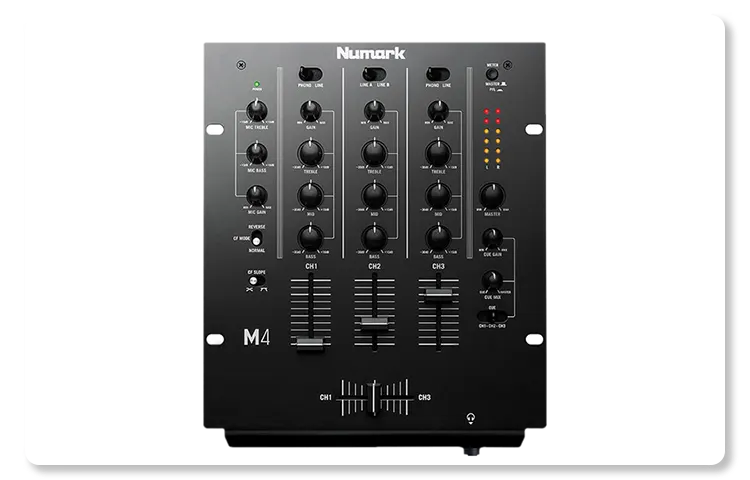Click the headphone jack icon
Image resolution: width=750 pixels, height=480 pixels.
471,419
